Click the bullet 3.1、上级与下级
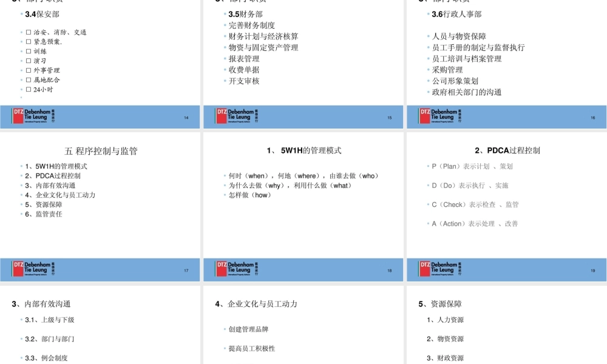 pos(50,320)
